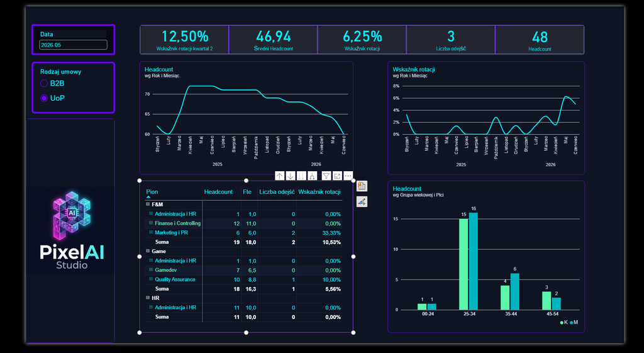644x353 pixels.
Task: Collapse the Game group row
Action: (x=148, y=251)
